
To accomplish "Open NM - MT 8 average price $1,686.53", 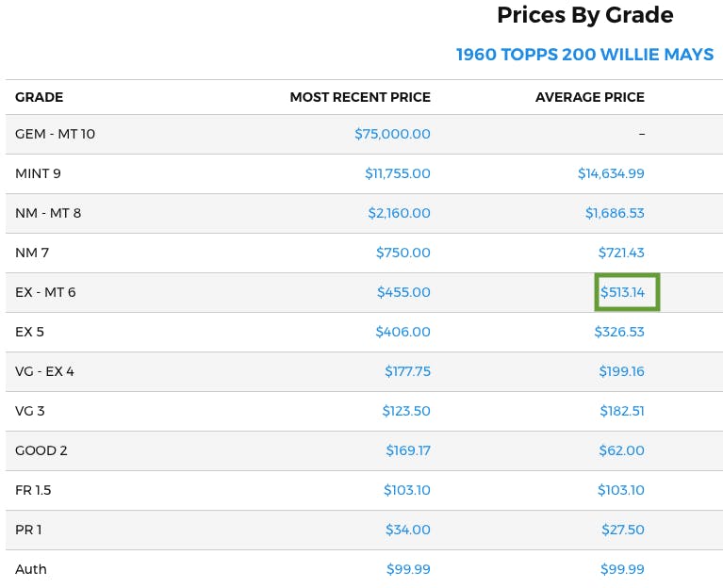I will coord(615,213).
